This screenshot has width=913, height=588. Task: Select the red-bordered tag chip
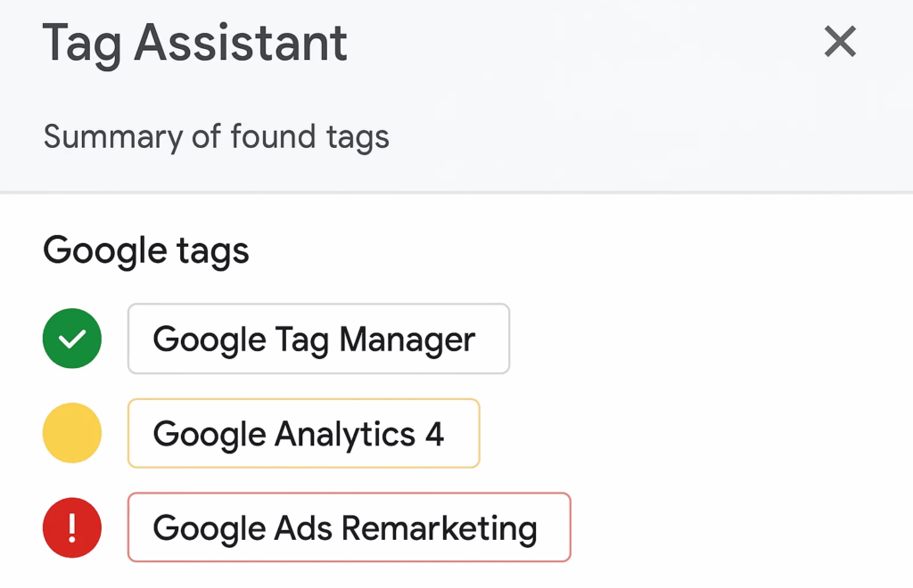click(350, 527)
